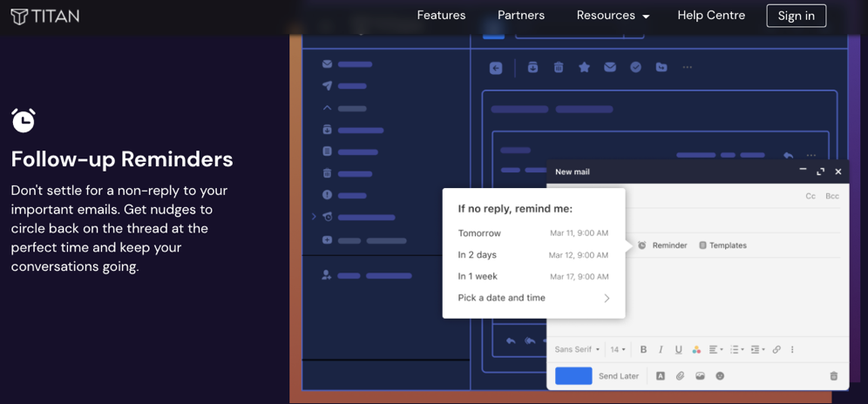Click the Sign in button
868x404 pixels.
pos(796,16)
